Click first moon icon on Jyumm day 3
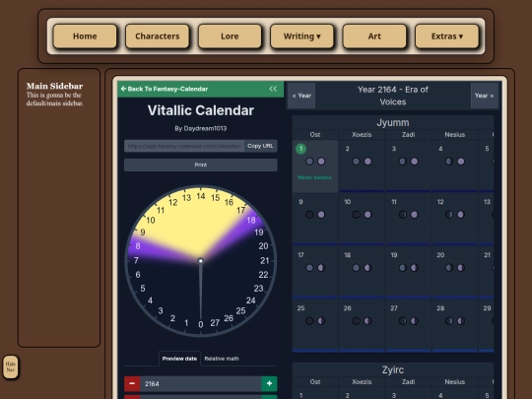532x399 pixels. [402, 162]
